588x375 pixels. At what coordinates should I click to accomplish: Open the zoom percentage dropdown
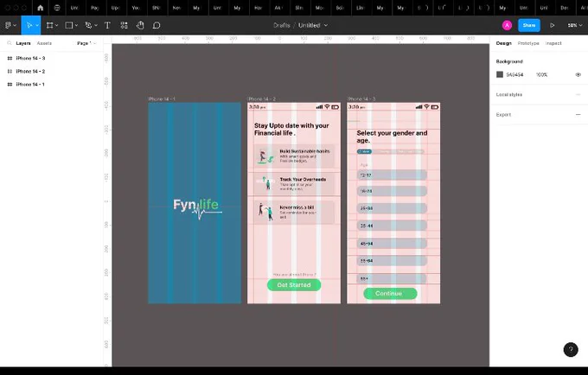point(574,25)
